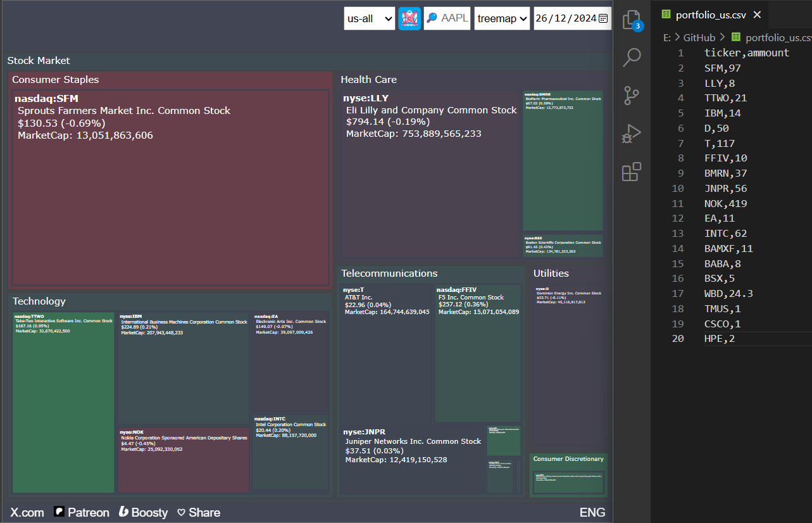Open the treemap chart type dropdown

[502, 18]
